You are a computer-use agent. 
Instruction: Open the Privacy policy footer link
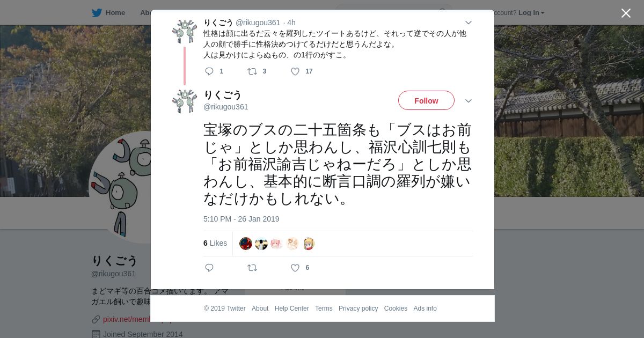[358, 308]
